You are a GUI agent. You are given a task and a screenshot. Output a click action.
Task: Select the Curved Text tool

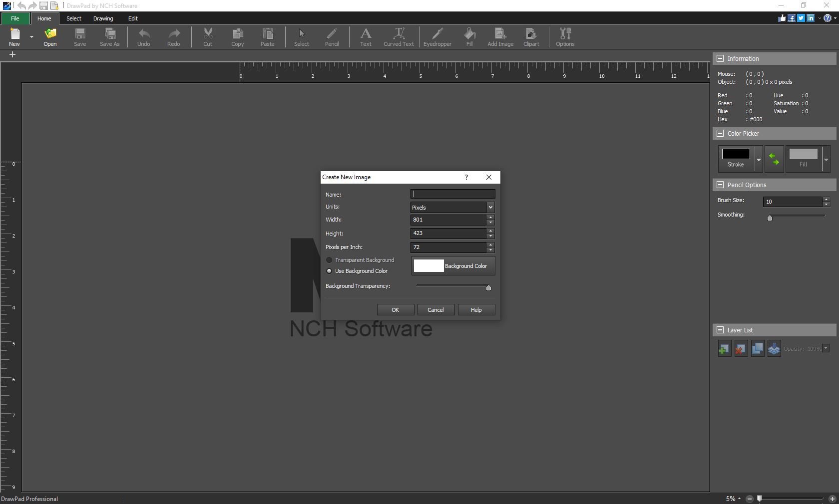(399, 37)
